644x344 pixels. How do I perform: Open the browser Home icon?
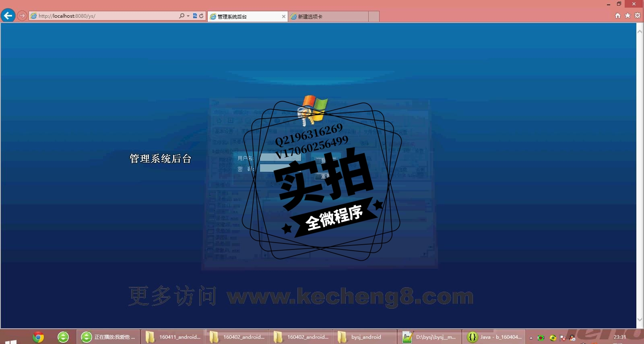click(x=618, y=16)
